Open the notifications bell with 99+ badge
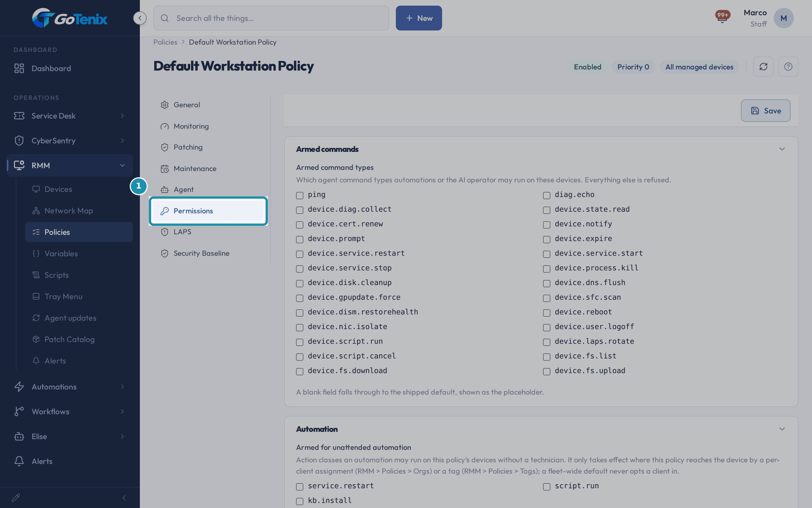The image size is (812, 508). click(722, 17)
